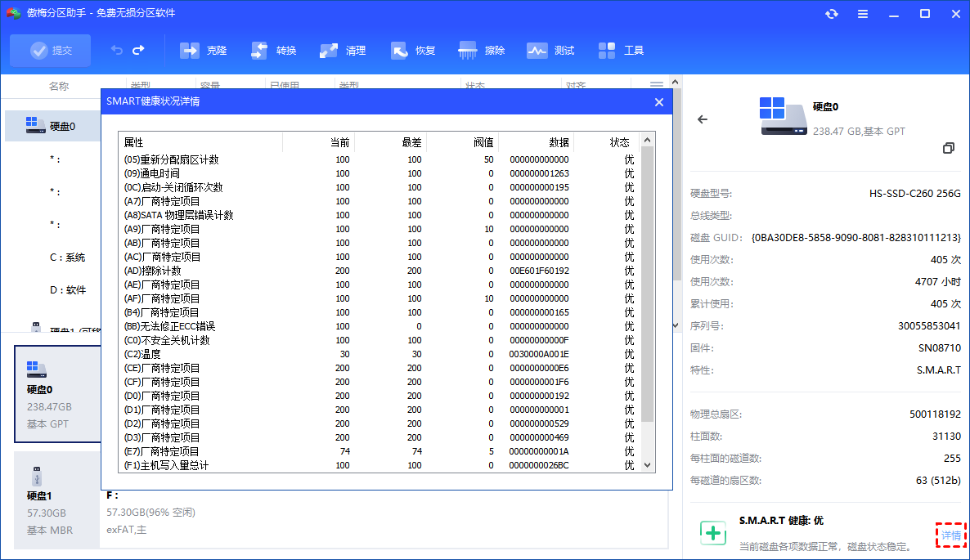Close the SMART health details dialog
The image size is (970, 560).
(x=658, y=102)
